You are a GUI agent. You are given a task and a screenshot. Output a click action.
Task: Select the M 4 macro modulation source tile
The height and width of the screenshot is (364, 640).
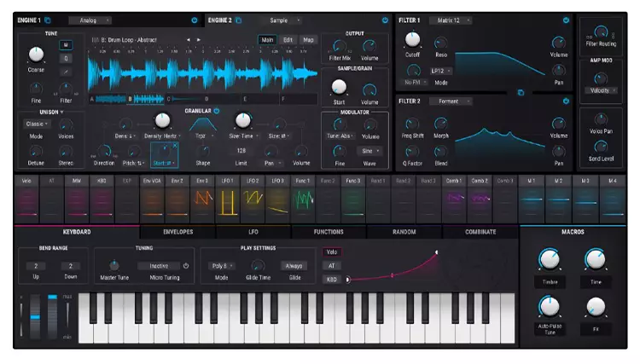tap(613, 199)
